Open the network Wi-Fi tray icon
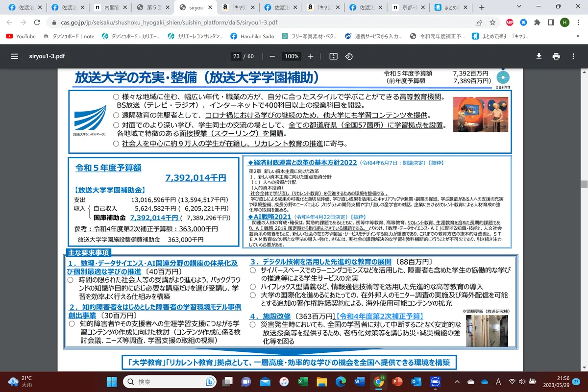The width and height of the screenshot is (588, 392). tap(513, 382)
